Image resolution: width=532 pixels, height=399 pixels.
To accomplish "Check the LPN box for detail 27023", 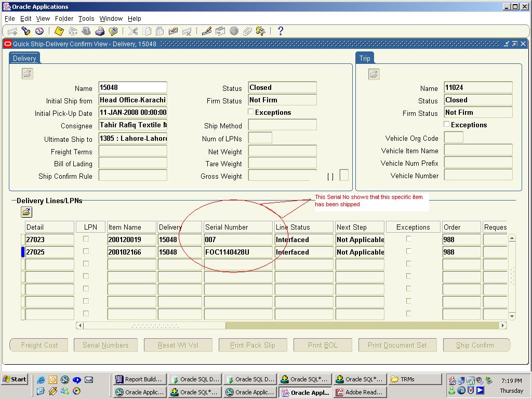I will (86, 239).
